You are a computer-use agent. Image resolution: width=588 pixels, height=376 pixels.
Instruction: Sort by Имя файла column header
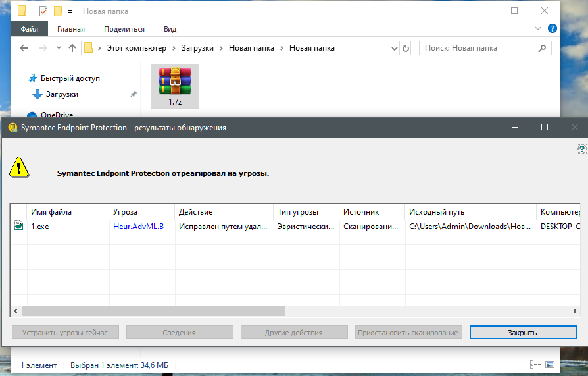68,212
